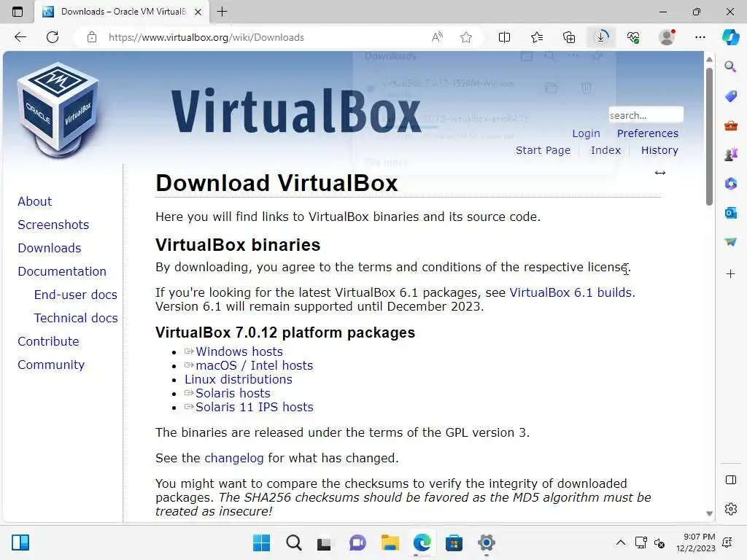Click the VirtualBox cube logo
The image size is (747, 560).
click(x=58, y=111)
